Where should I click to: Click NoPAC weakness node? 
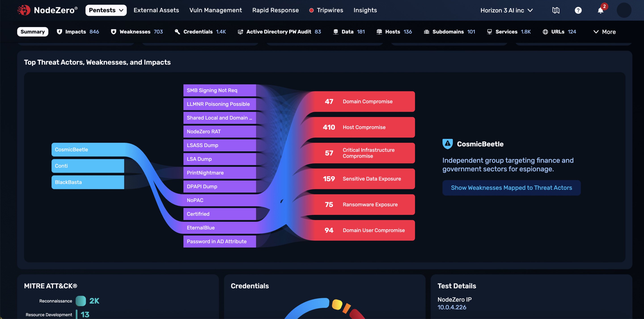(220, 200)
